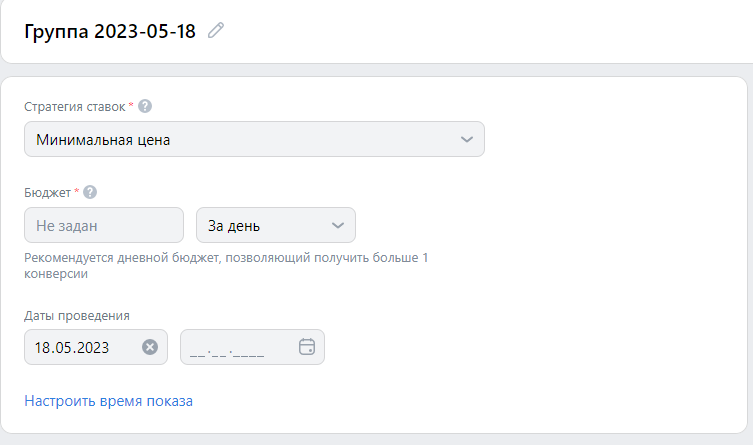
Task: Click the 18.05.2023 start date field
Action: [96, 347]
